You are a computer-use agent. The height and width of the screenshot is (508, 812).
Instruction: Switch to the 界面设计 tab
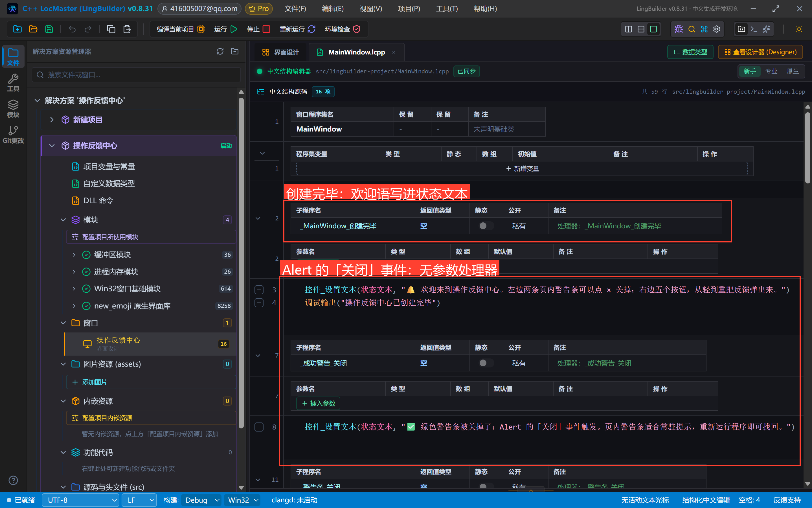coord(280,52)
